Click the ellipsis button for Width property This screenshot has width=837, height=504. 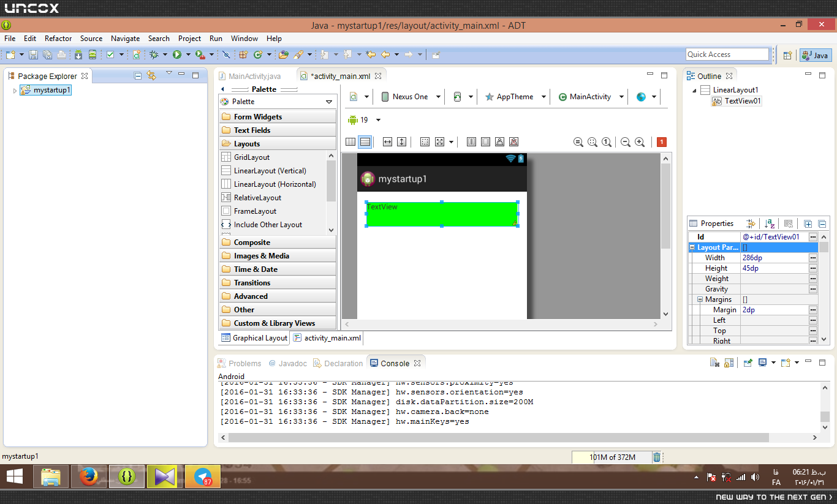click(813, 258)
